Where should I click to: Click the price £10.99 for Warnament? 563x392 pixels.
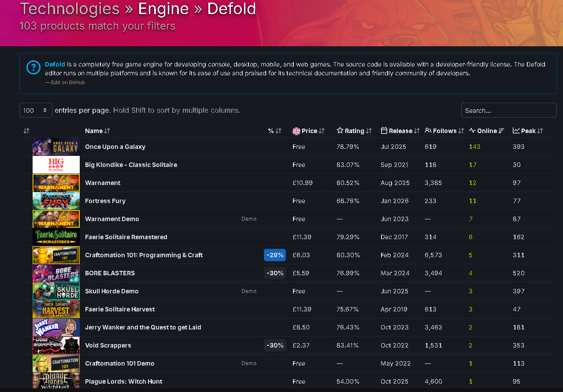tap(303, 183)
